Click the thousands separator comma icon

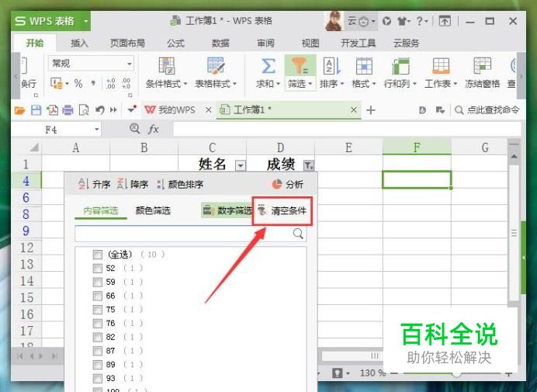pos(93,83)
